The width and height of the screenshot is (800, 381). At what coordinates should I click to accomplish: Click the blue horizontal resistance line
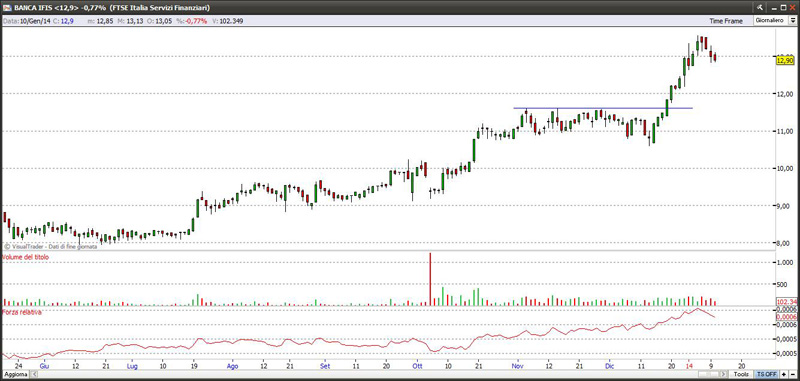[603, 108]
